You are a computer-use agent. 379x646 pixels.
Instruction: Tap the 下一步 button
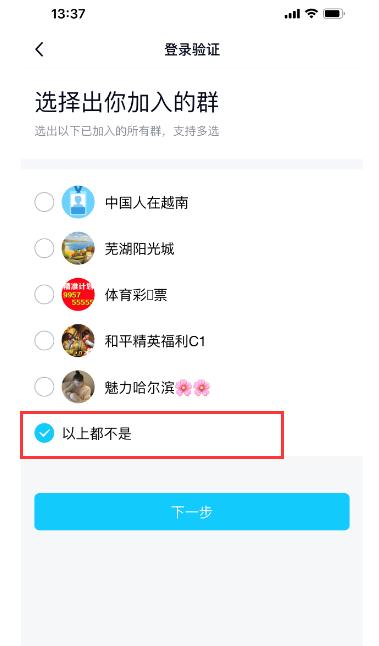[x=192, y=511]
